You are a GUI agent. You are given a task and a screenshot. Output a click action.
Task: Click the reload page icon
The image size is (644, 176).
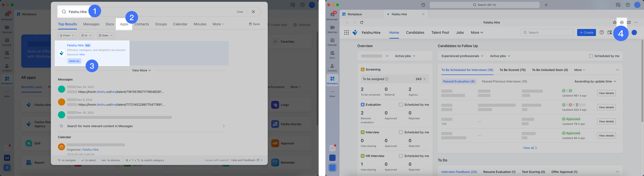point(361,22)
